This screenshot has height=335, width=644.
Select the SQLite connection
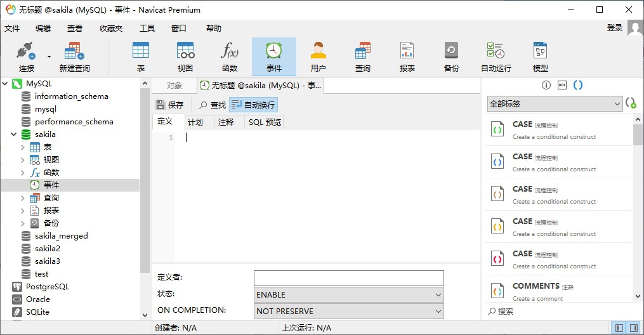click(37, 312)
